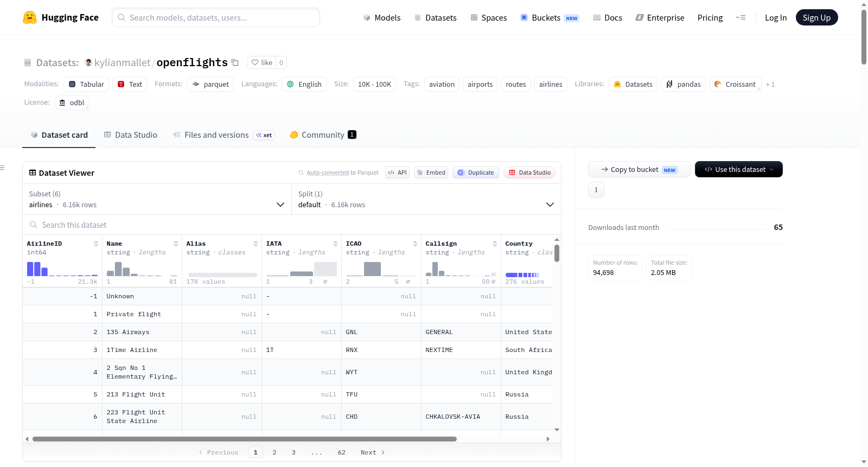Go to page 3 of table
The width and height of the screenshot is (868, 467).
click(293, 452)
